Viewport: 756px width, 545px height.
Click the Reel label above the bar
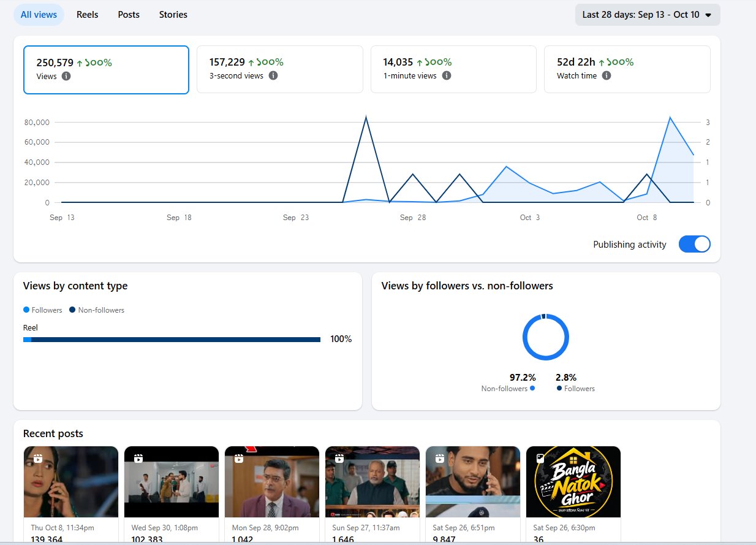[x=31, y=328]
